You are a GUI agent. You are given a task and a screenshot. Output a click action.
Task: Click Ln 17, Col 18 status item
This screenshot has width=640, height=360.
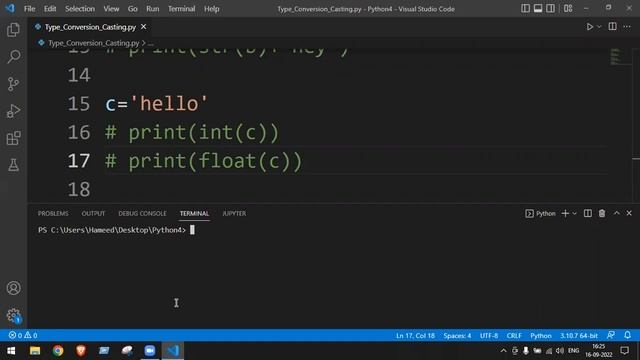pyautogui.click(x=415, y=336)
